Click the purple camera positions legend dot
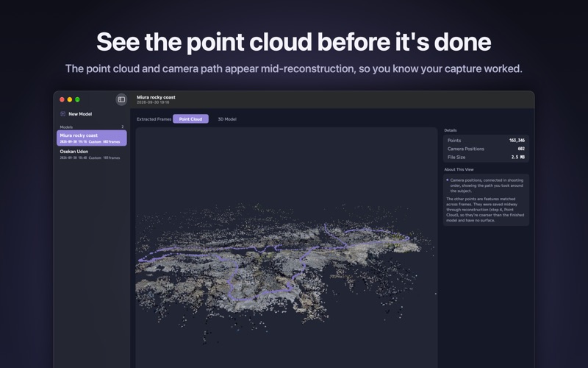 (448, 180)
